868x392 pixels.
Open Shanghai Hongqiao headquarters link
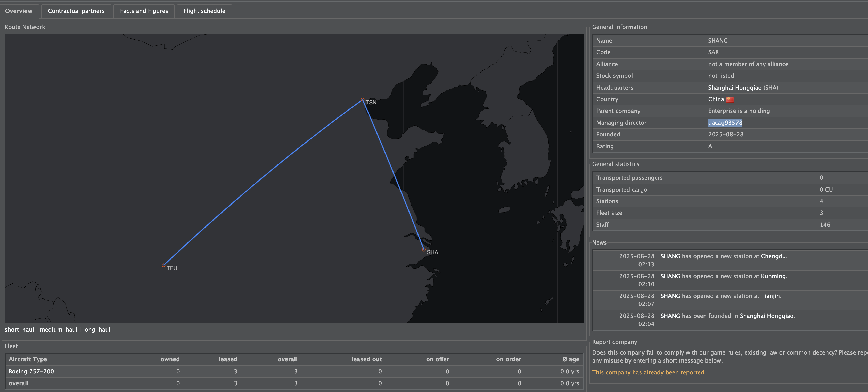coord(735,88)
